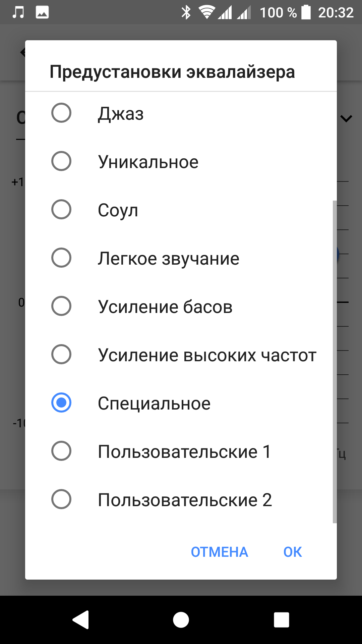Tap the Android back navigation button

point(81,620)
